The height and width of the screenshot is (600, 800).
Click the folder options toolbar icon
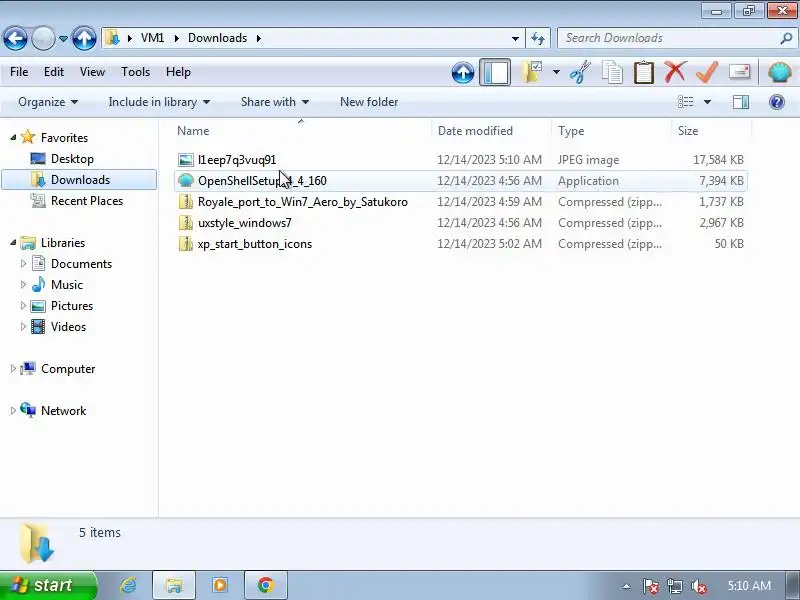(x=532, y=72)
